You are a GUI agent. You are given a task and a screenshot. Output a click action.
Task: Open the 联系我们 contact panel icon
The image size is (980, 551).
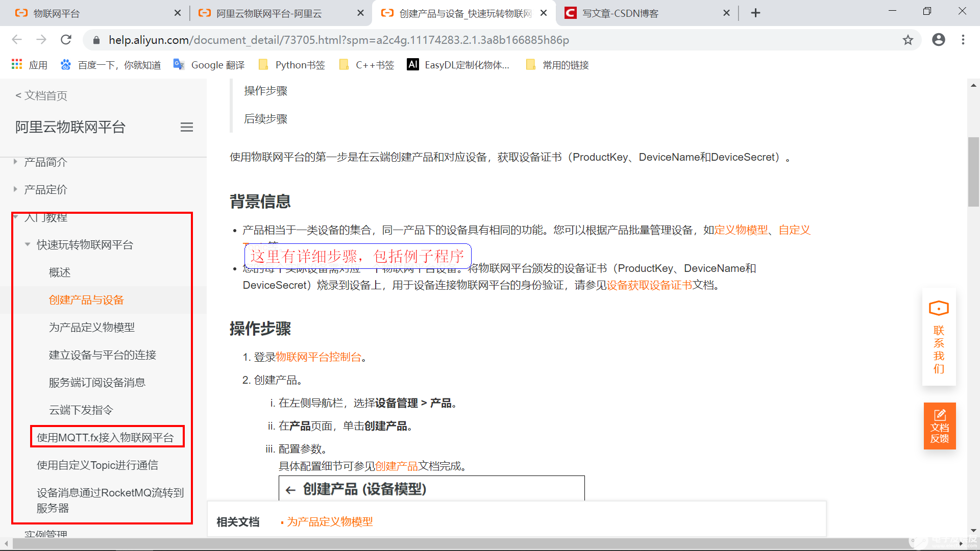[x=939, y=308]
